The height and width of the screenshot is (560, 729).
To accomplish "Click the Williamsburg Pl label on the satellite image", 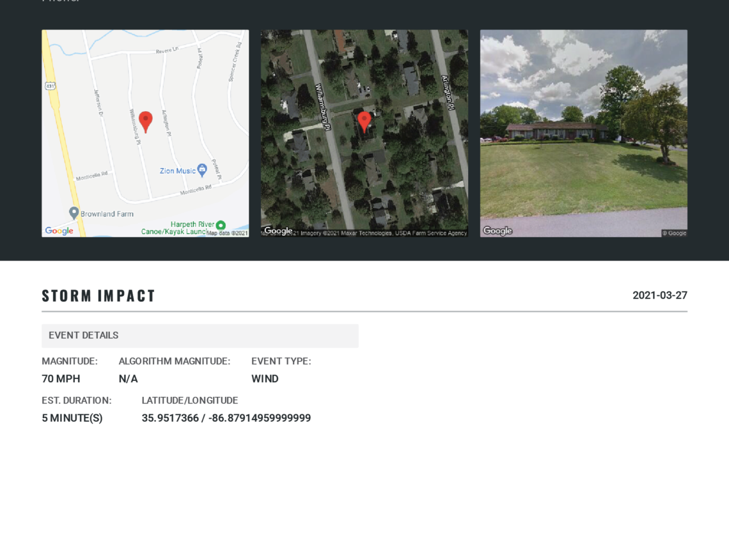I will tap(322, 107).
